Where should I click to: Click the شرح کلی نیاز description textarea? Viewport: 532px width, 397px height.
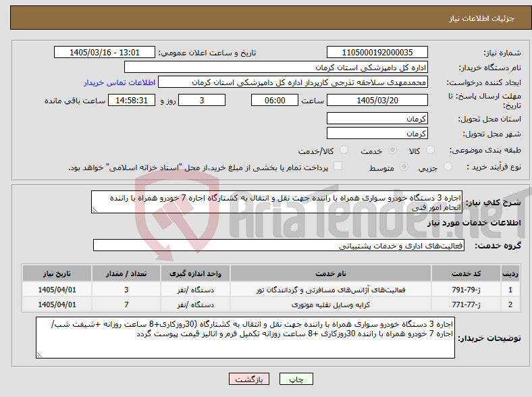(x=277, y=202)
